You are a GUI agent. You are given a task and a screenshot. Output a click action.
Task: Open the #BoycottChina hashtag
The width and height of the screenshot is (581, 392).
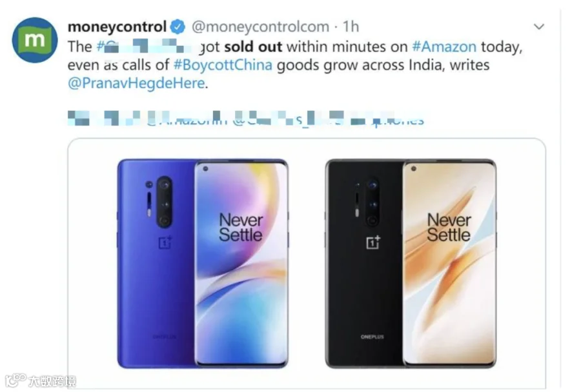click(x=223, y=65)
